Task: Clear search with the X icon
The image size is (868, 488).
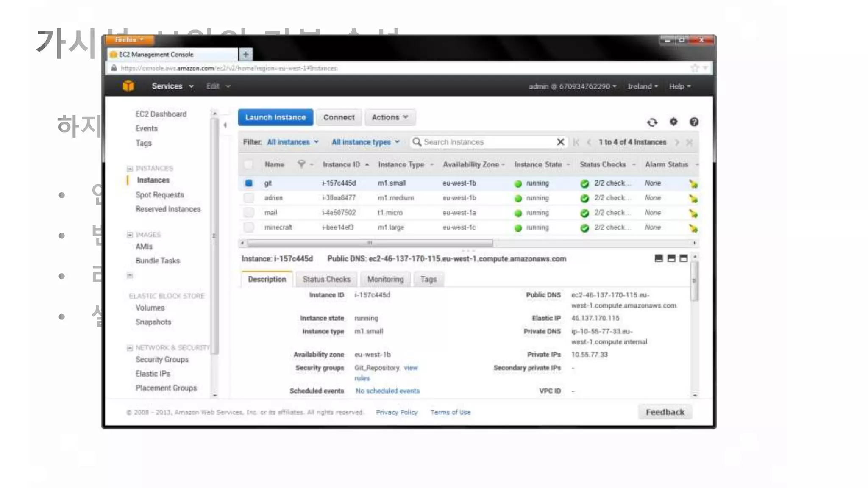Action: [560, 142]
